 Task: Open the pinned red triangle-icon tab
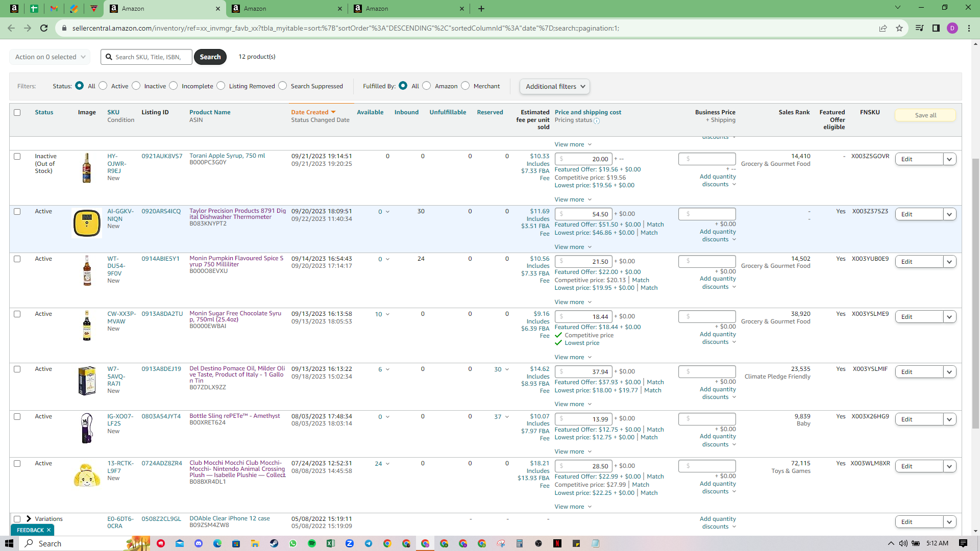pos(94,9)
